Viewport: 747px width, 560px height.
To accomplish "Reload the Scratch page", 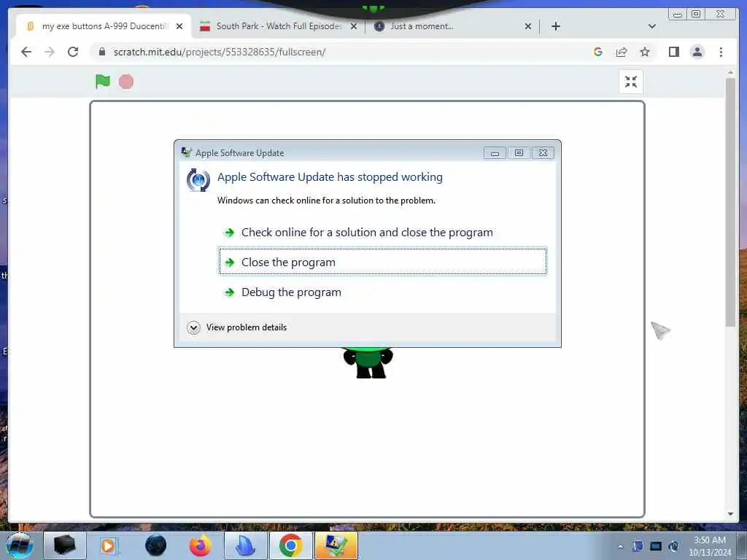I will [73, 52].
